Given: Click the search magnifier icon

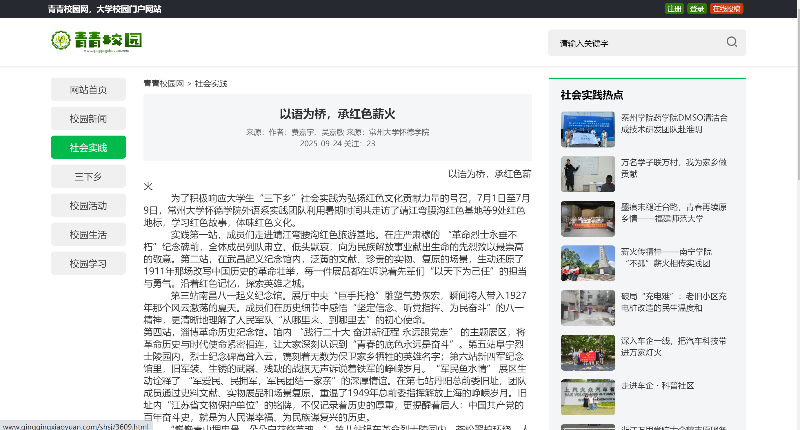Looking at the screenshot, I should [x=732, y=43].
